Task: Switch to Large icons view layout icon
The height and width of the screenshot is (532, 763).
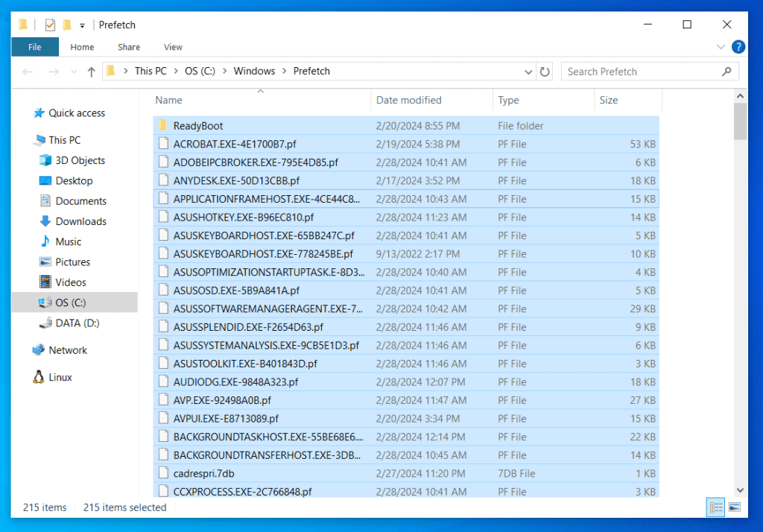Action: coord(734,507)
